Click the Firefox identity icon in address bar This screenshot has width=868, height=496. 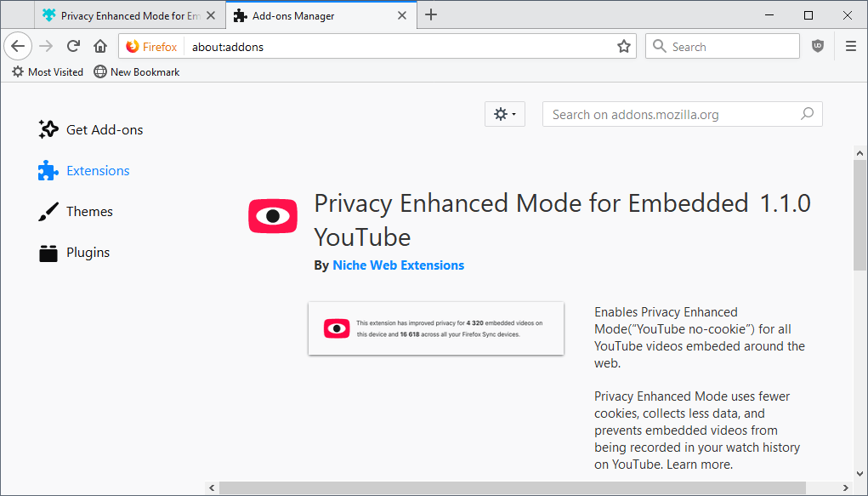coord(151,47)
